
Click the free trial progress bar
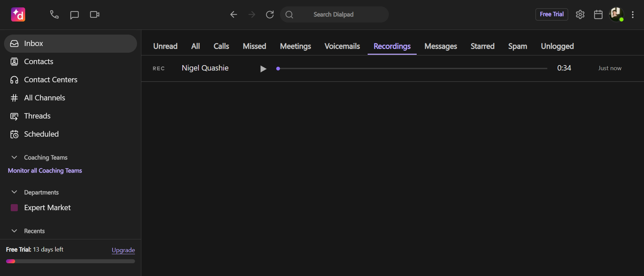[71, 261]
